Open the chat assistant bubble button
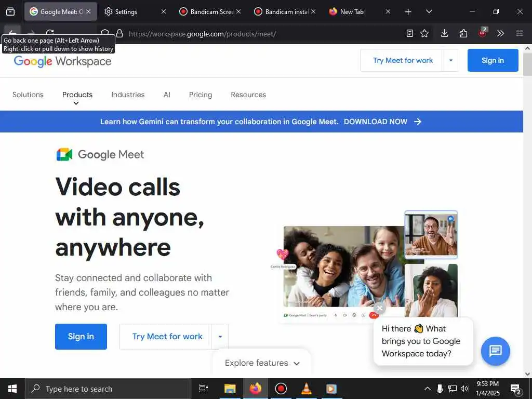532x399 pixels. 495,351
